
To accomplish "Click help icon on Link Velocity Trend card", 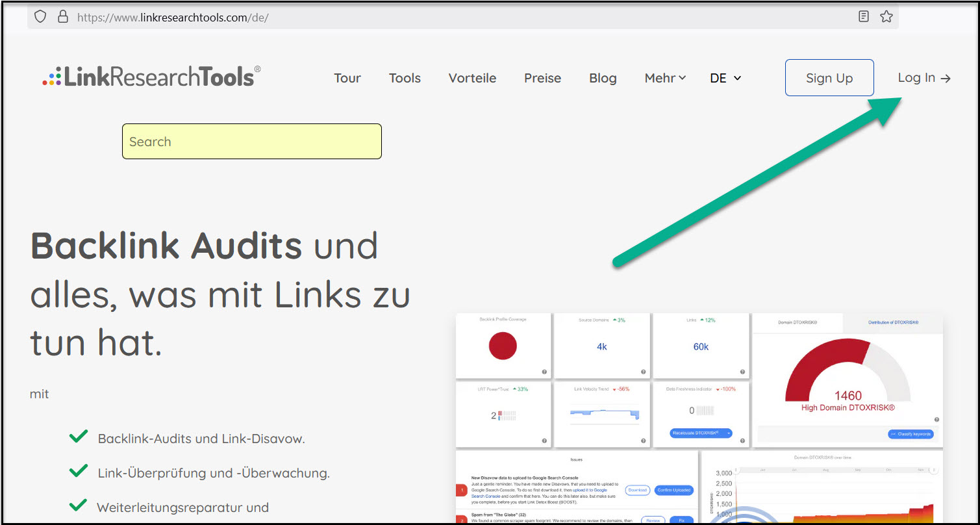I will 643,441.
